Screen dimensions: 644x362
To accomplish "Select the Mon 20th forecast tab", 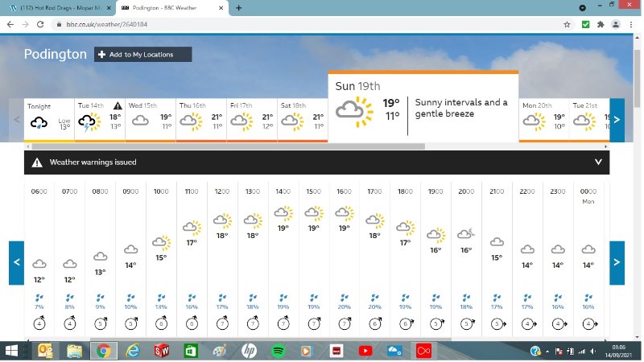I will tap(543, 120).
